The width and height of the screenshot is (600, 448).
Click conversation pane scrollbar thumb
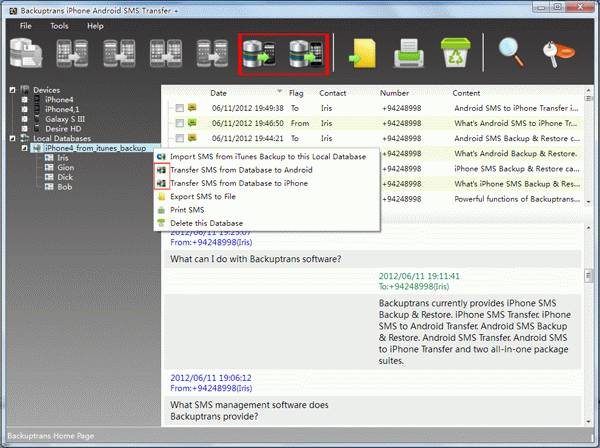pyautogui.click(x=589, y=275)
